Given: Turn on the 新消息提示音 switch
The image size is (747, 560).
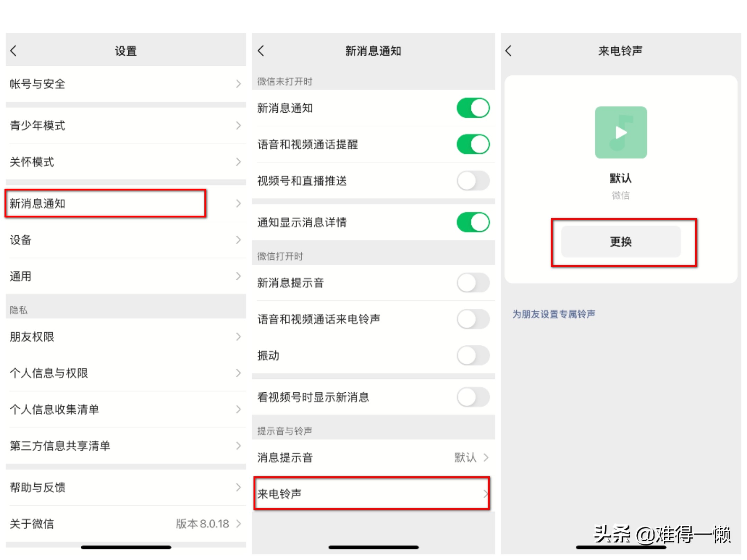Looking at the screenshot, I should coord(473,283).
